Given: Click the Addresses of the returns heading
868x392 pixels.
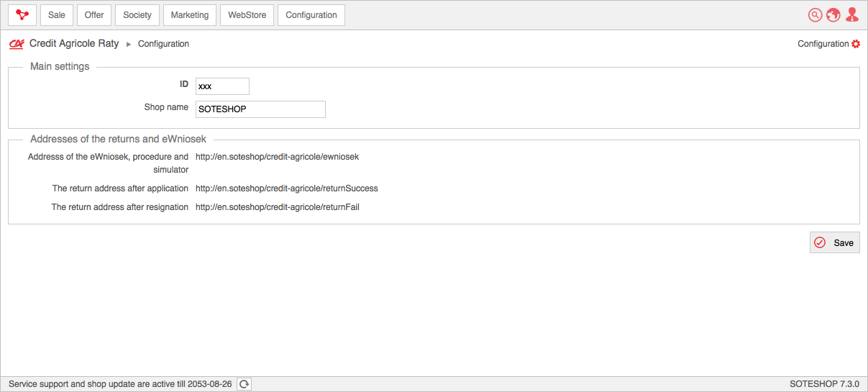Looking at the screenshot, I should (x=118, y=139).
